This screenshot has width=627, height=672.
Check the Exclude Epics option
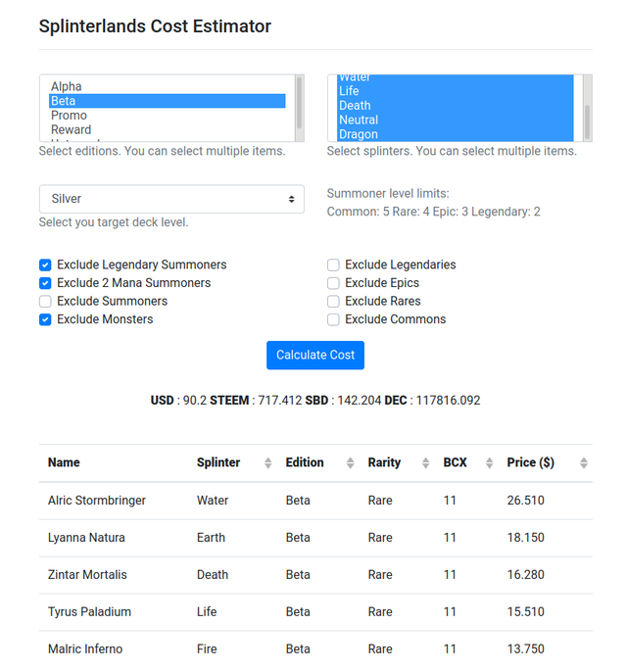click(333, 283)
